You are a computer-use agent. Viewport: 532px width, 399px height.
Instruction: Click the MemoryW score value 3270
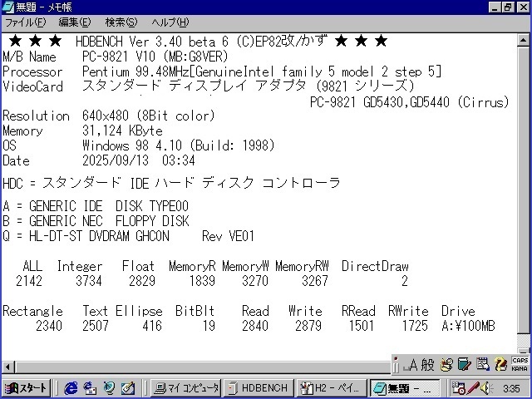pyautogui.click(x=255, y=281)
